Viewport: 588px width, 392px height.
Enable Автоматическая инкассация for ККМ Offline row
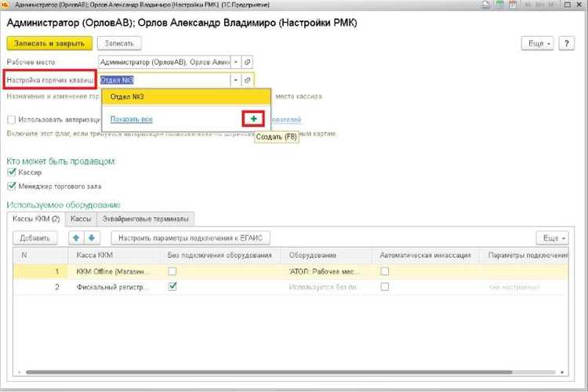pyautogui.click(x=384, y=271)
